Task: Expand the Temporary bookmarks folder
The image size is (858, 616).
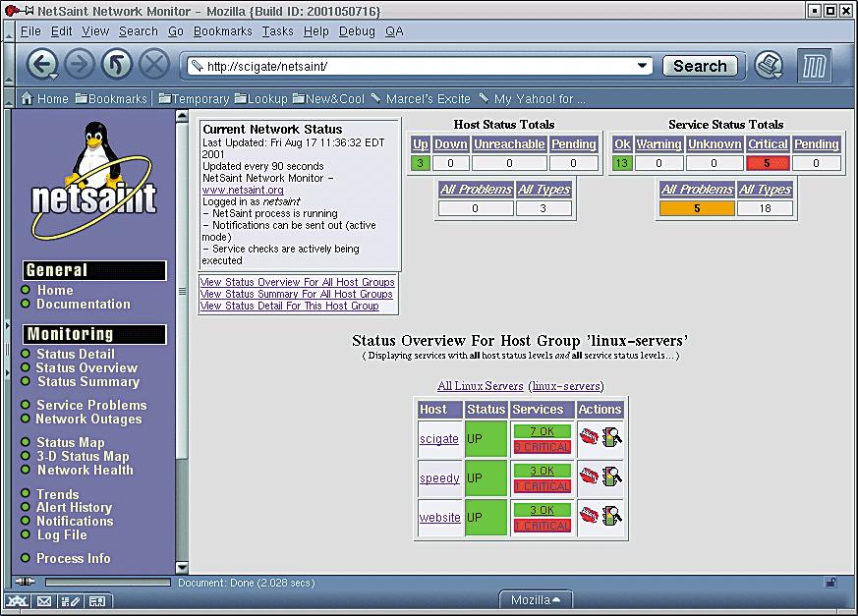Action: [194, 98]
